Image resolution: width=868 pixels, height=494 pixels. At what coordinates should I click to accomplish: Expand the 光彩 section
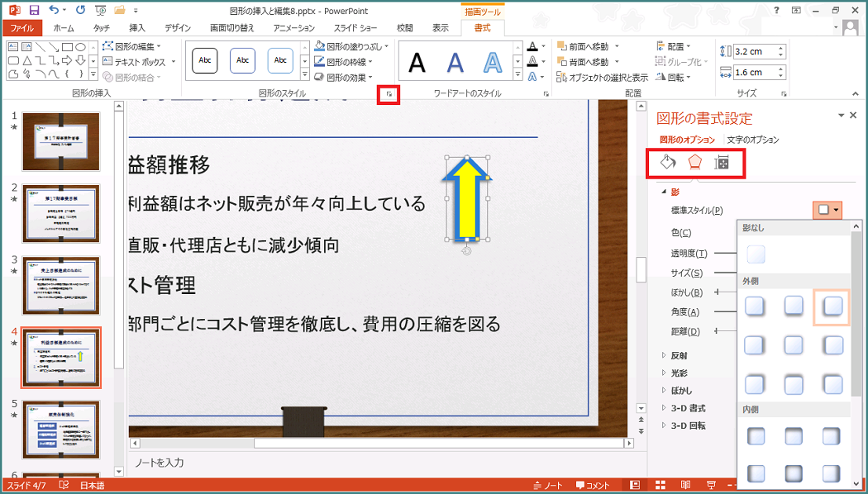(675, 373)
